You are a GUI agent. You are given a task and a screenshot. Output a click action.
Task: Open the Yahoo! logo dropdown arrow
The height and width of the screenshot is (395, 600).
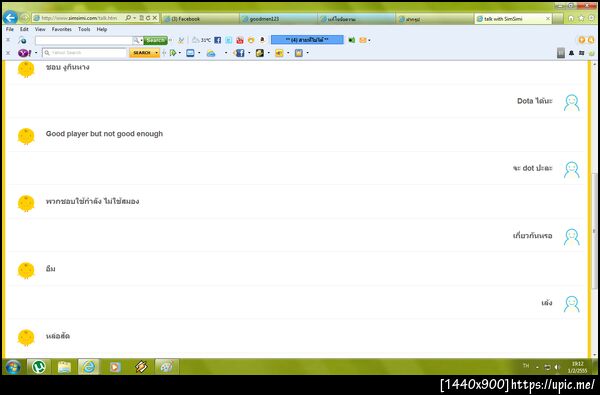coord(36,53)
